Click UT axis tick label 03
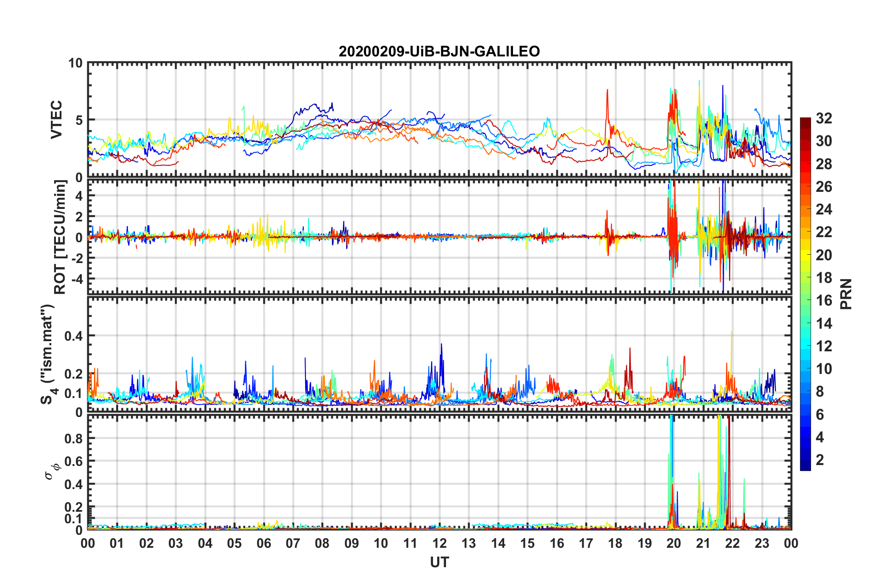879x588 pixels. click(176, 543)
